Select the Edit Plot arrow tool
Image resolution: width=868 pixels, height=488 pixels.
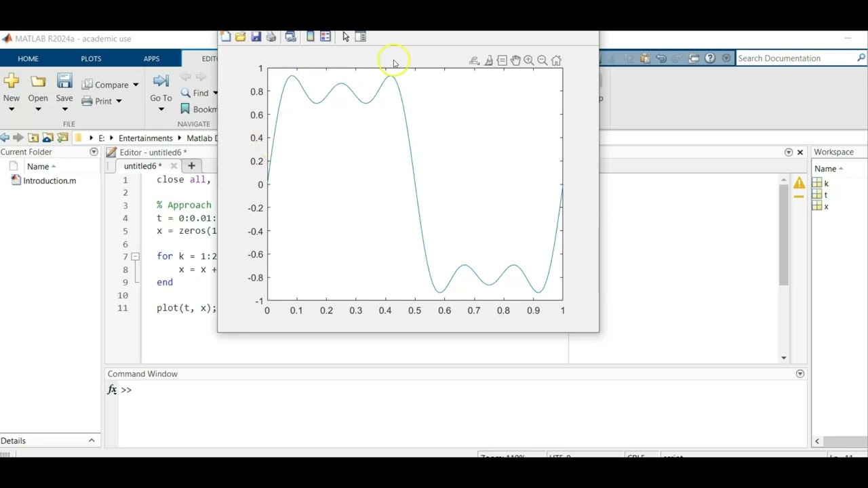(x=346, y=37)
